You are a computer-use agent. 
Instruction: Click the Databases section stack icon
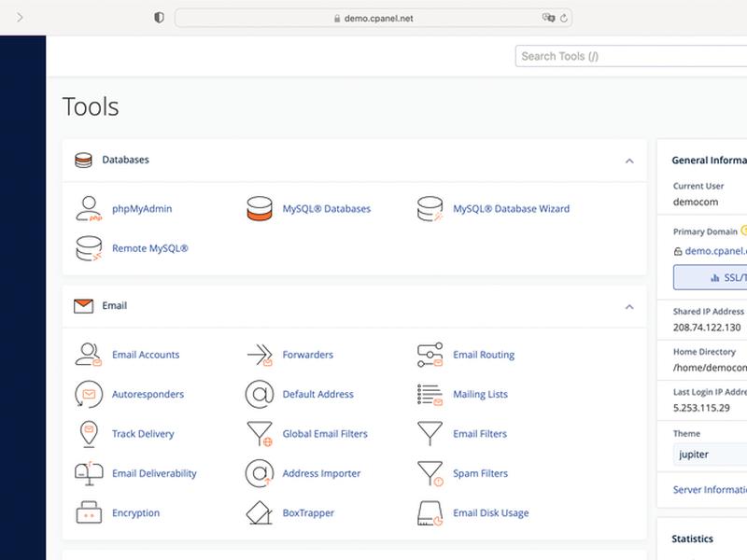[83, 160]
